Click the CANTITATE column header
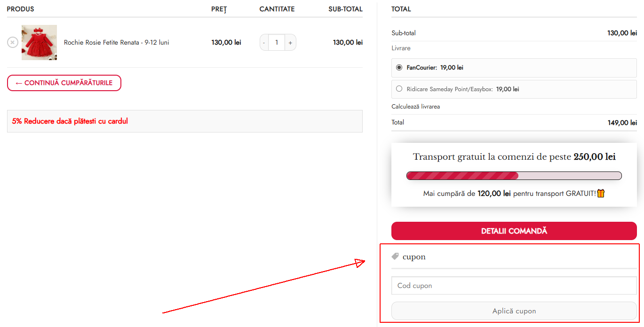The image size is (644, 327). (277, 9)
